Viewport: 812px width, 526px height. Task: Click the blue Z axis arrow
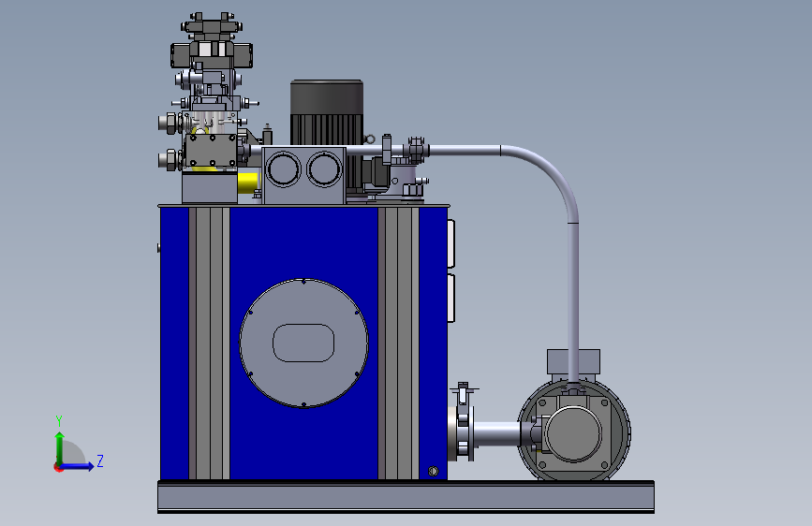tap(78, 466)
